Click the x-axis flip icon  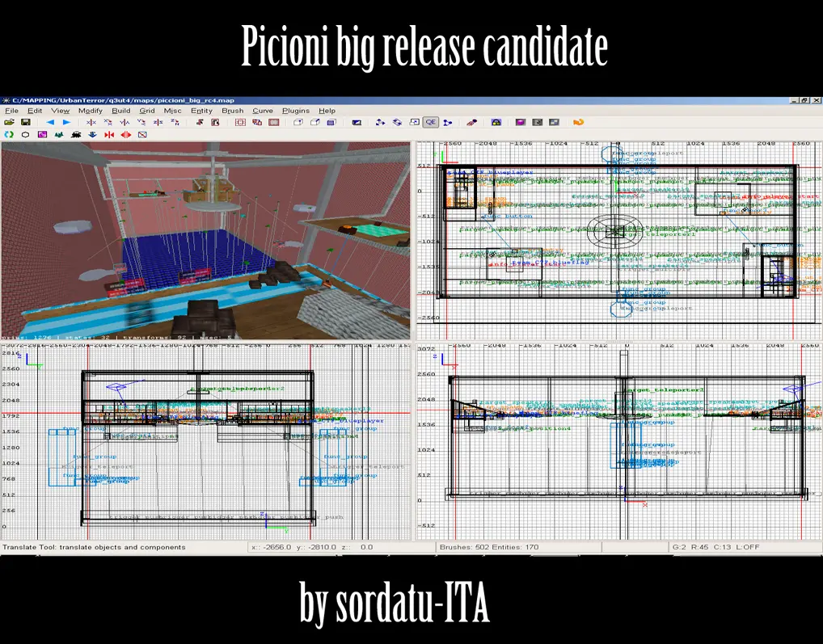pyautogui.click(x=91, y=123)
